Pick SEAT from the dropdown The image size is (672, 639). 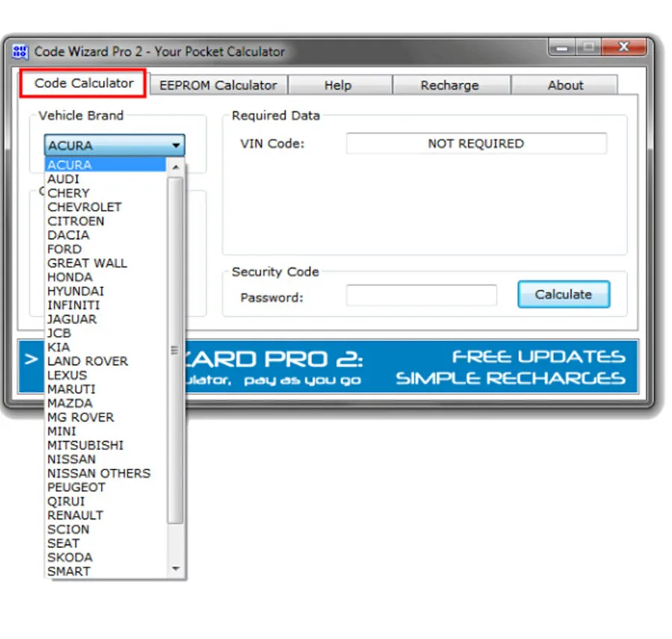[x=106, y=543]
